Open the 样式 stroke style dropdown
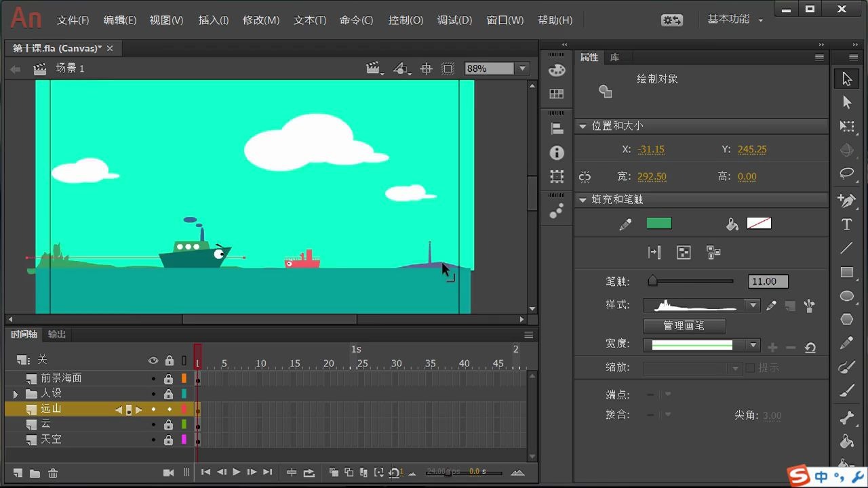This screenshot has width=868, height=488. pos(753,305)
